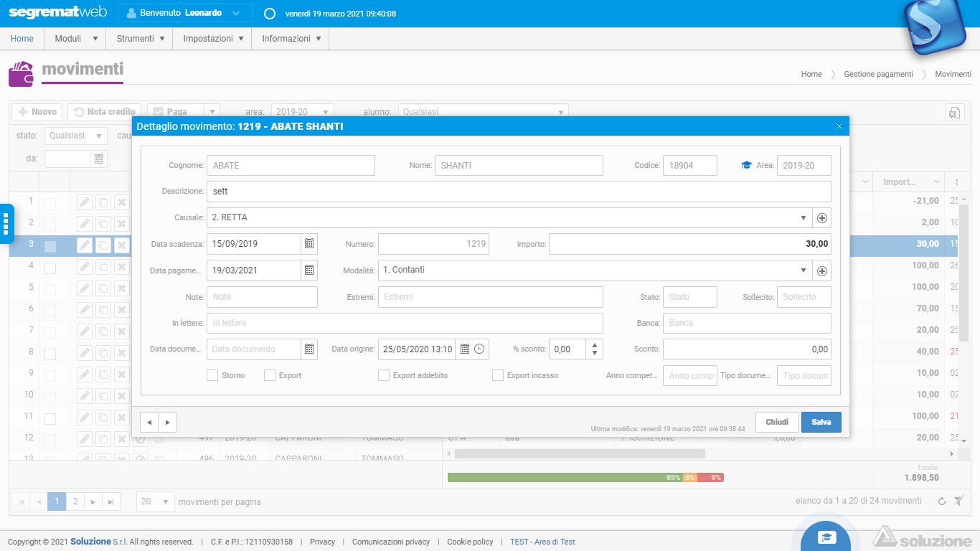Open the clock time picker for Data origine
980x551 pixels.
[479, 349]
